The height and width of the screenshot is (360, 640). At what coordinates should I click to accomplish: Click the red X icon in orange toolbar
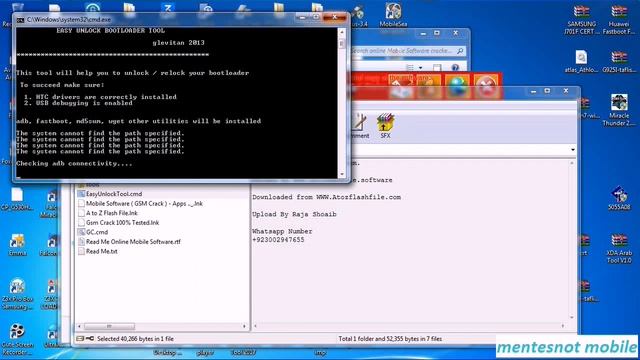pos(486,86)
